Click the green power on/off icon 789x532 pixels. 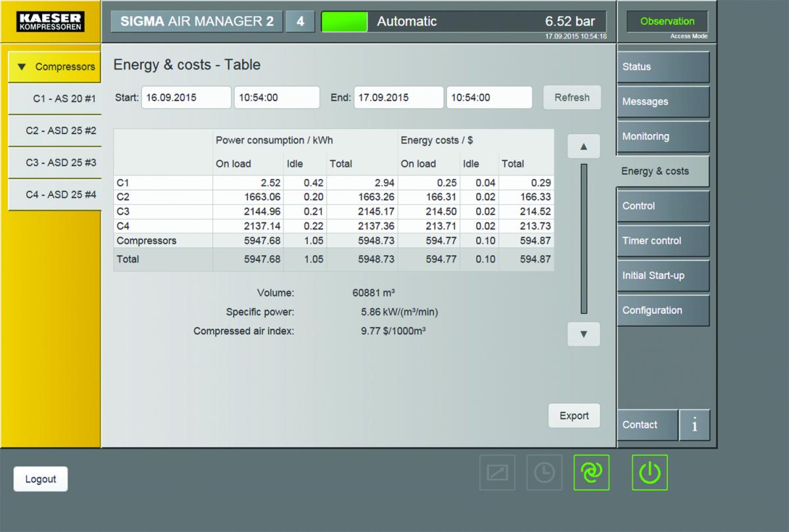tap(650, 472)
